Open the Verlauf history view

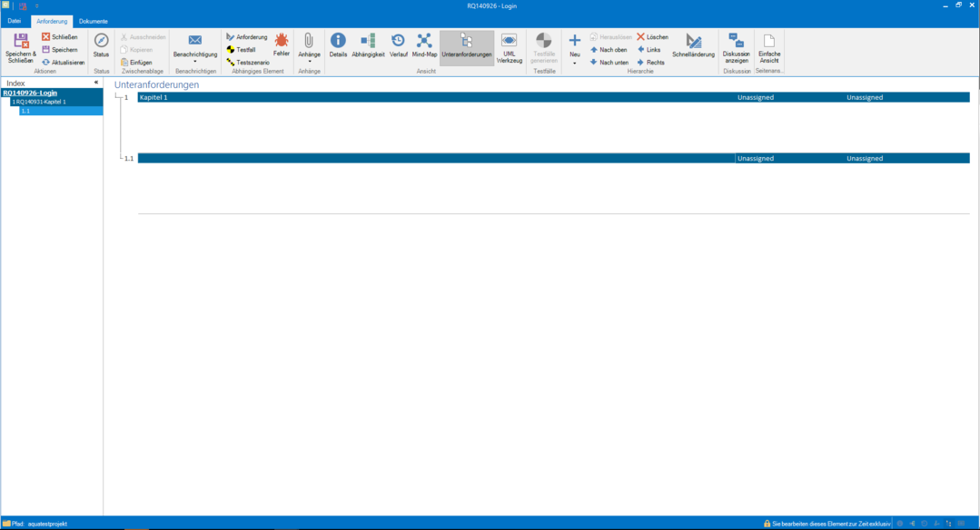(398, 42)
